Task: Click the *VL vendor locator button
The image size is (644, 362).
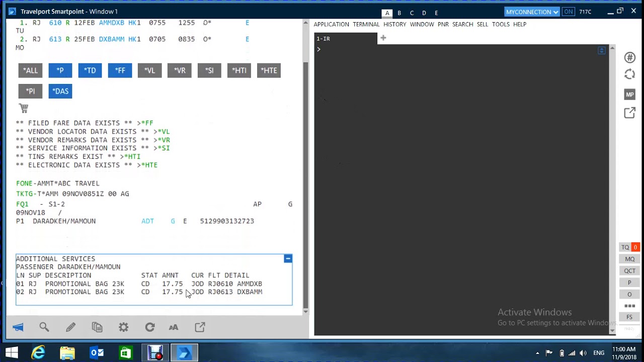Action: (149, 70)
